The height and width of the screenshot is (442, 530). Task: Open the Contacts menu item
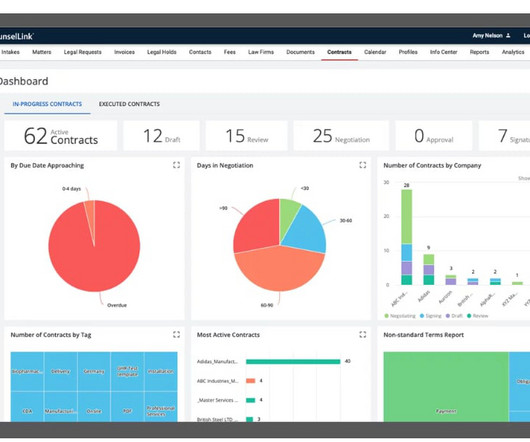[200, 52]
